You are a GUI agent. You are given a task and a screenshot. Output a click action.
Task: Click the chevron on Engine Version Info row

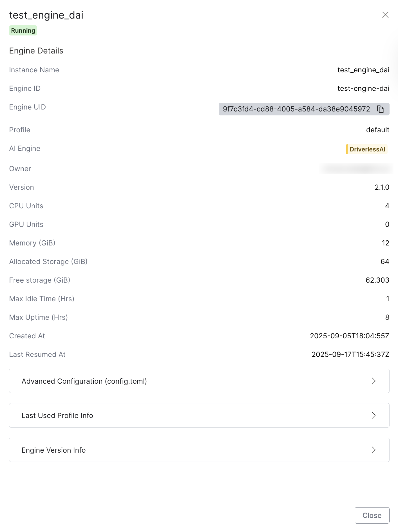[x=374, y=450]
